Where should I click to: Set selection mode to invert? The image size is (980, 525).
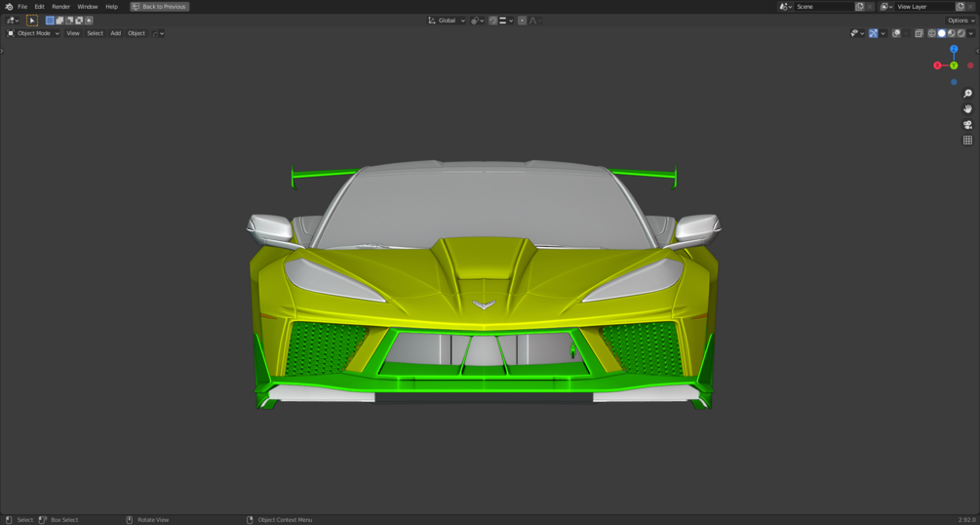point(79,20)
